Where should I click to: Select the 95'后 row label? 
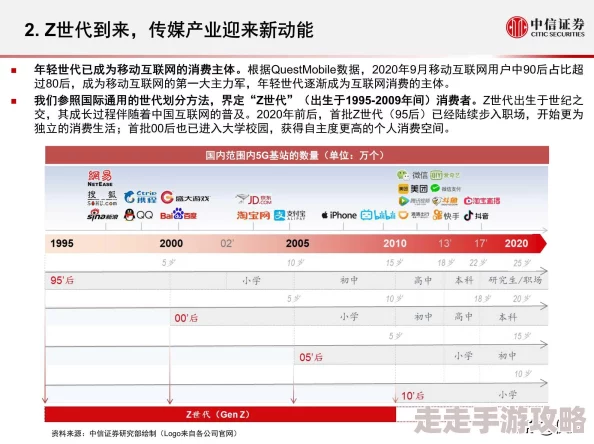coord(62,281)
